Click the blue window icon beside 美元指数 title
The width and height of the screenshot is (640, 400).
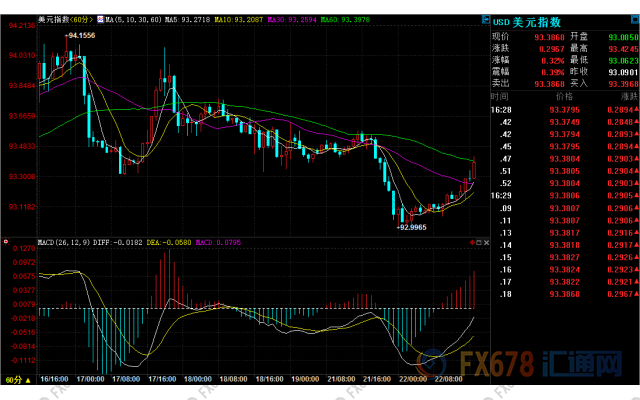click(636, 20)
